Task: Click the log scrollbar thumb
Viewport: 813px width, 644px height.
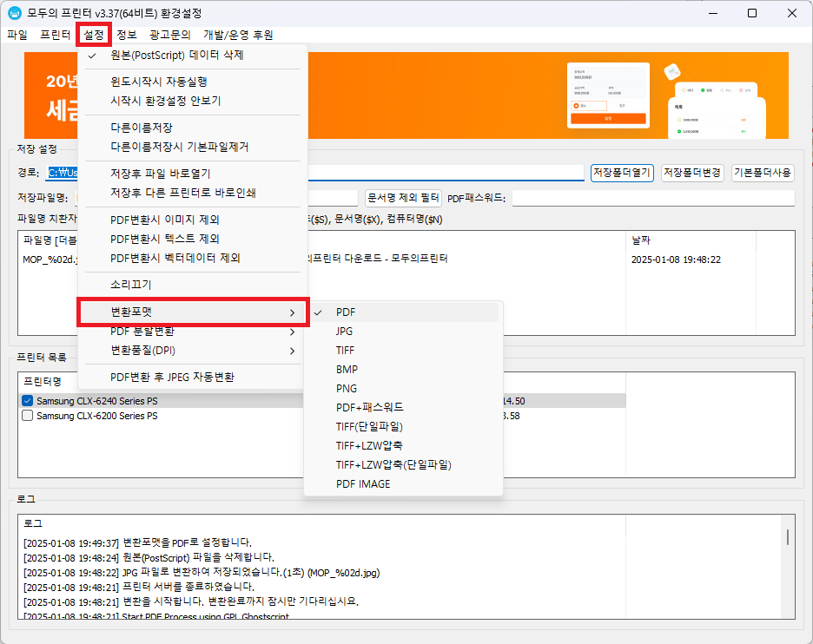Action: [788, 537]
